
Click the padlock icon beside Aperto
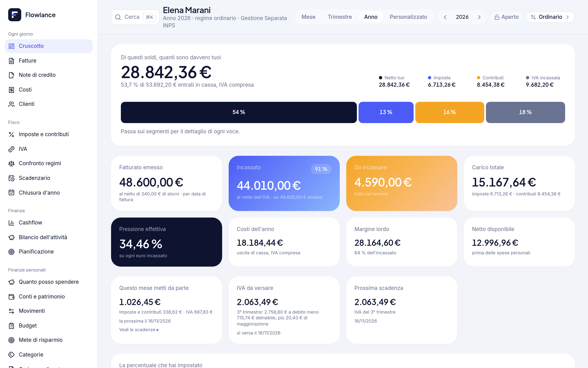pos(497,17)
